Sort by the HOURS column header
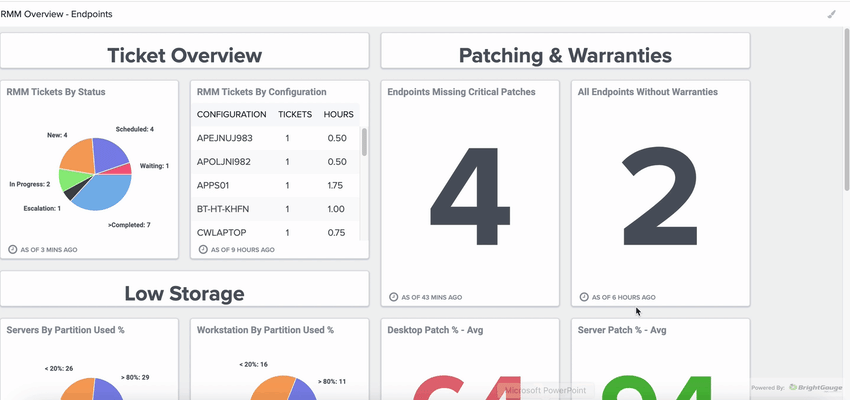Screen dimensions: 850x400 click(338, 114)
